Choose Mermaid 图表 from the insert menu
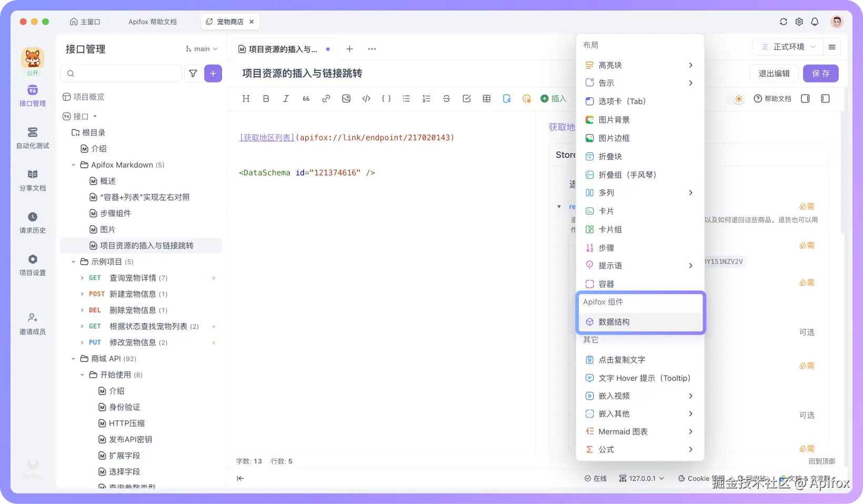 (640, 431)
